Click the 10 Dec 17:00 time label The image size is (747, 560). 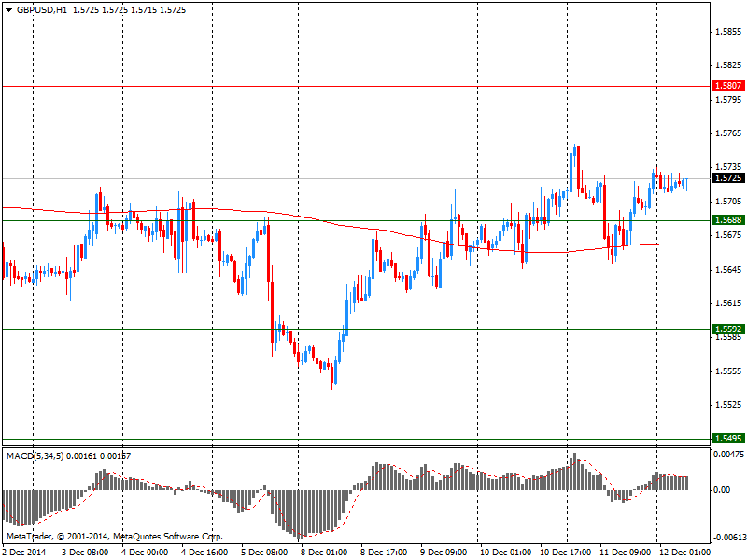tap(566, 553)
